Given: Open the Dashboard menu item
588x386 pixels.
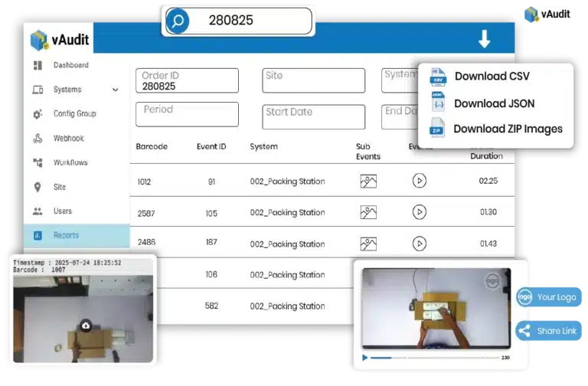Looking at the screenshot, I should pos(71,65).
